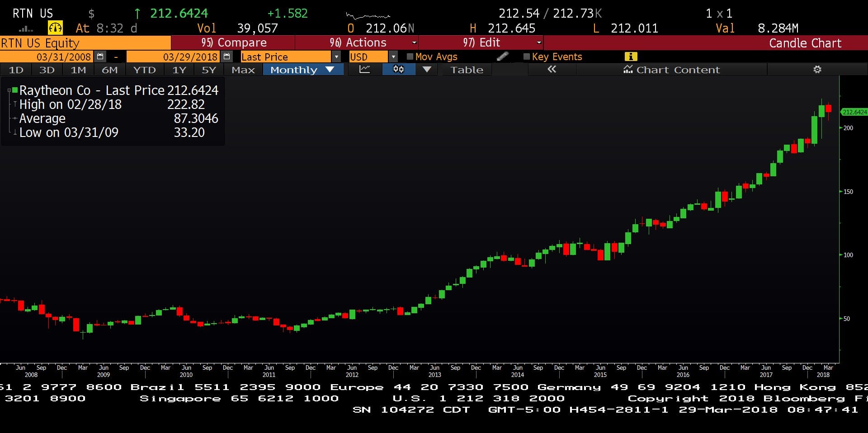Select the 1D range tab
The image size is (868, 433).
click(x=16, y=70)
